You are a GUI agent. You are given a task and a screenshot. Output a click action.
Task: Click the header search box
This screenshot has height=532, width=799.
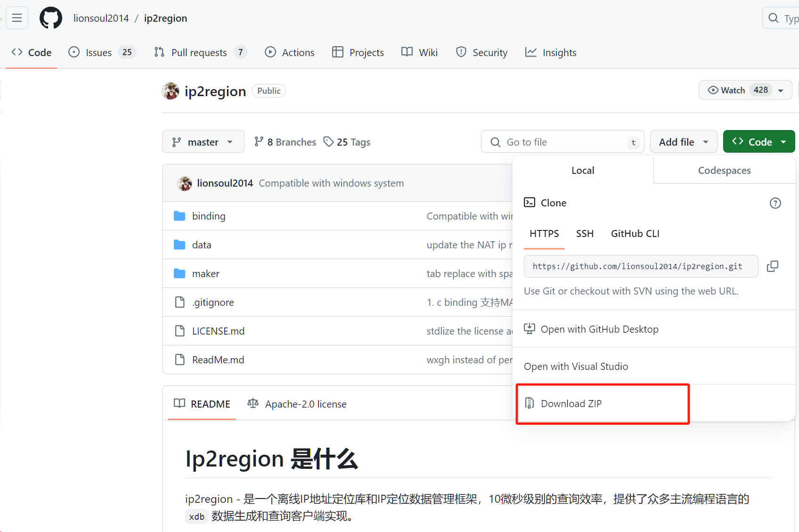pyautogui.click(x=781, y=18)
